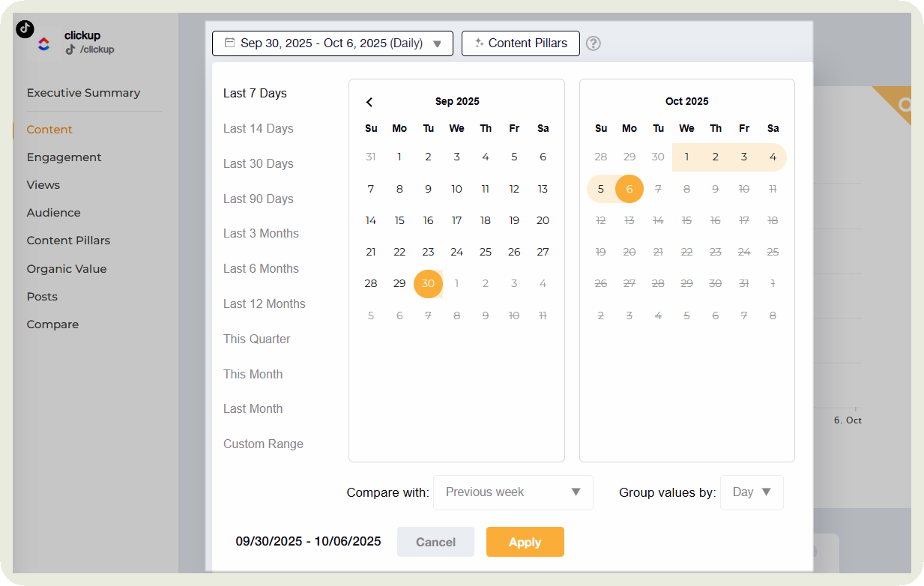Expand the Compare with dropdown
924x586 pixels.
[x=513, y=492]
